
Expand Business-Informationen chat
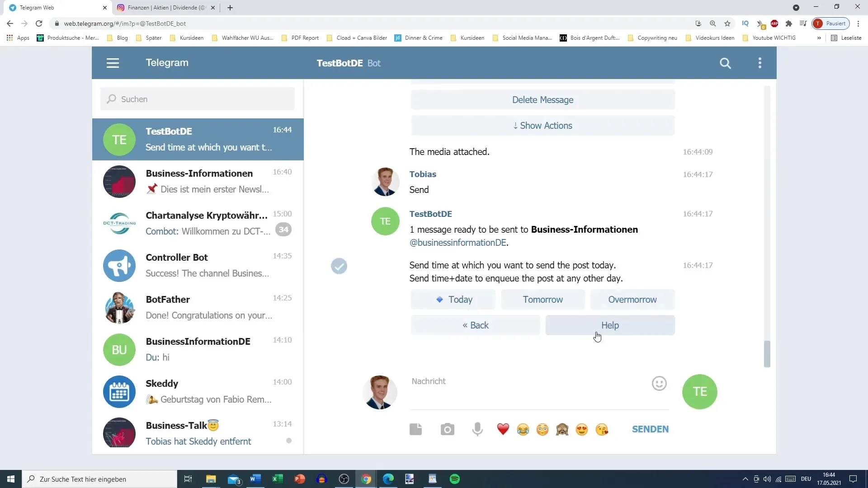(x=199, y=181)
